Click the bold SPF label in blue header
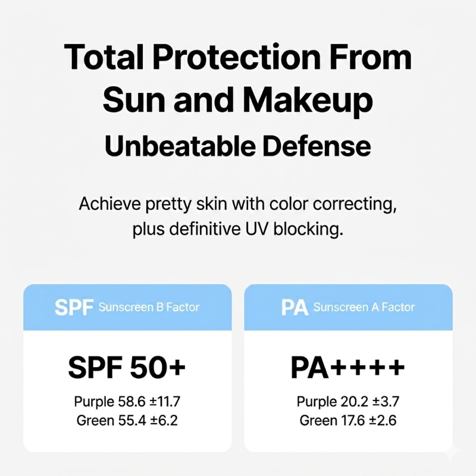The image size is (476, 476). [x=74, y=307]
